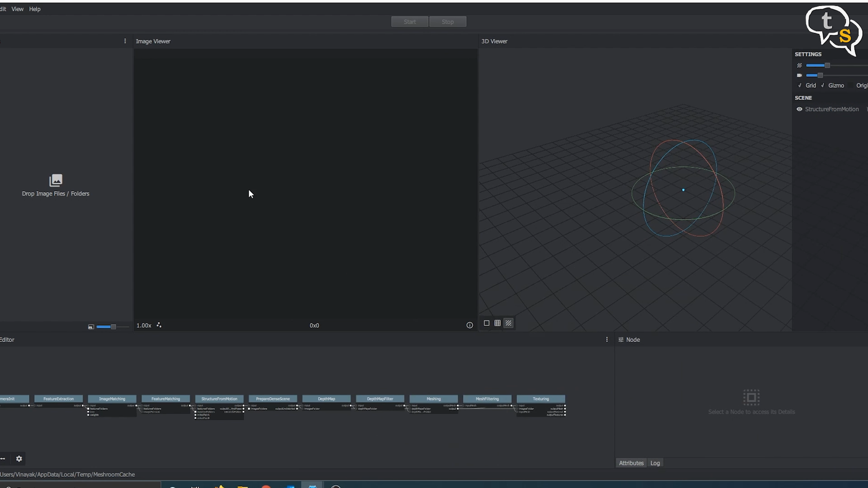Click the active Meshroom icon in taskbar
The width and height of the screenshot is (868, 488).
[x=312, y=486]
